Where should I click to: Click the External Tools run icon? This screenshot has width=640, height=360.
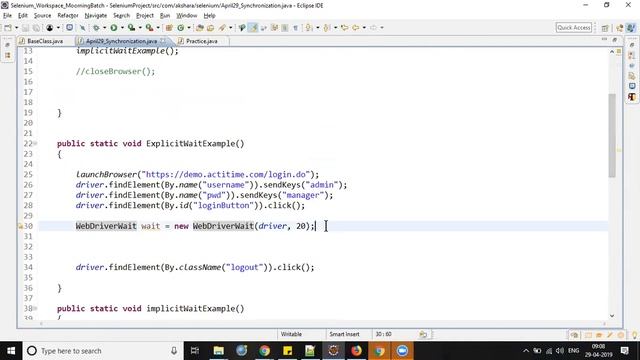click(149, 28)
